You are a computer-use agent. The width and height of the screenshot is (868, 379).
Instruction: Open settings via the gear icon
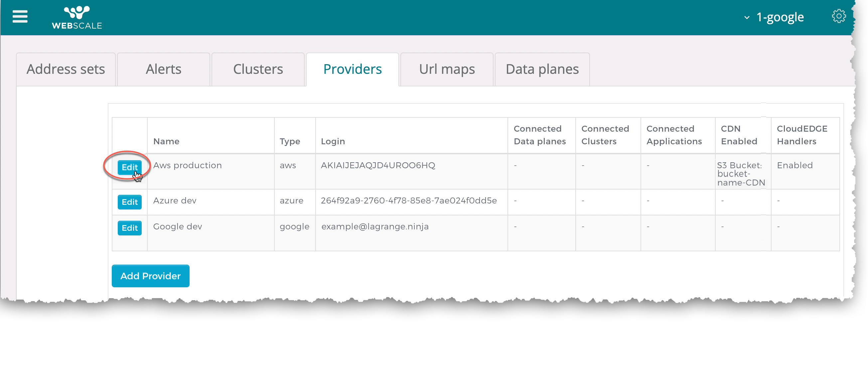pos(838,16)
